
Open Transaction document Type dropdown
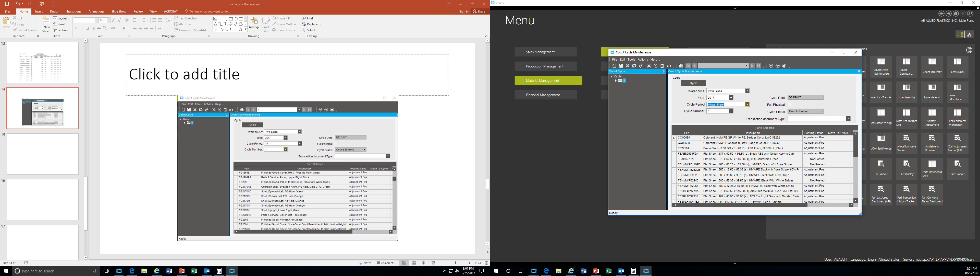click(x=848, y=119)
